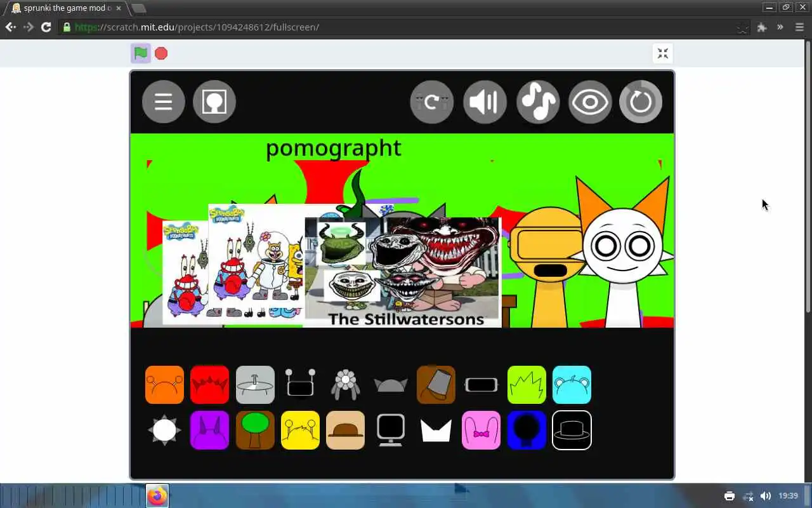Select the lime green spiky-hair icon
This screenshot has width=812, height=508.
[527, 385]
